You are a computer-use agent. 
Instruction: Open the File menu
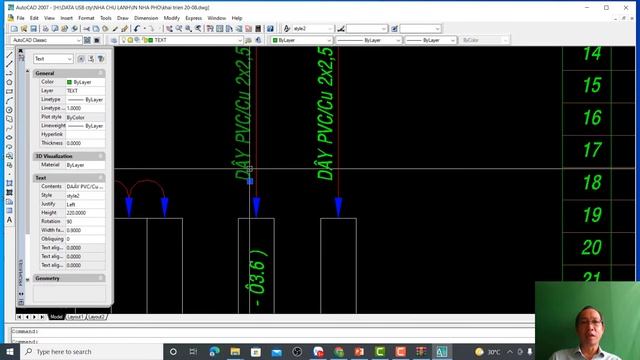tap(20, 18)
